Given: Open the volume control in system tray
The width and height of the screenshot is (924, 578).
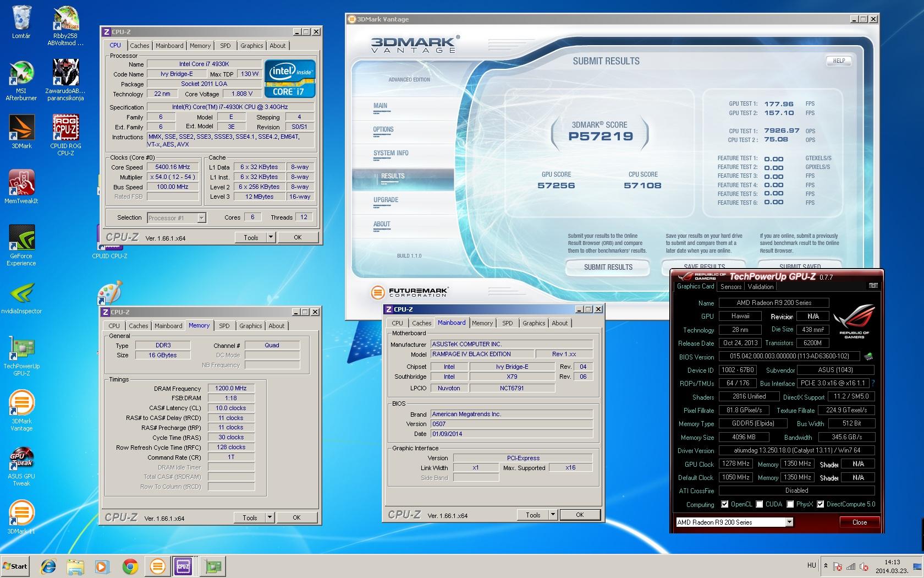Looking at the screenshot, I should point(863,566).
